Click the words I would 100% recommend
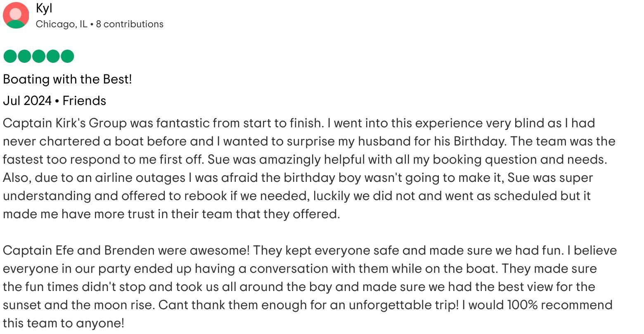 pyautogui.click(x=537, y=305)
